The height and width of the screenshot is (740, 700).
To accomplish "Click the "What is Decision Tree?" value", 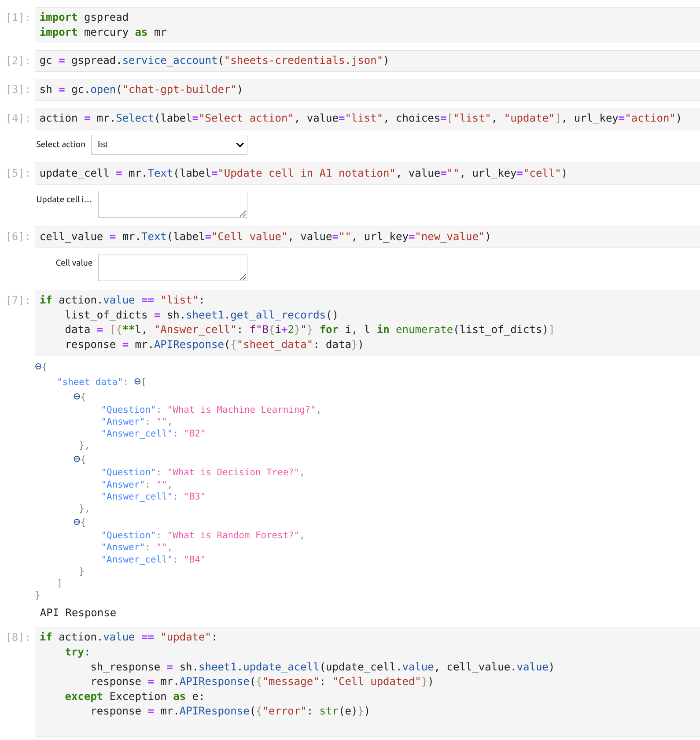I will pos(233,472).
